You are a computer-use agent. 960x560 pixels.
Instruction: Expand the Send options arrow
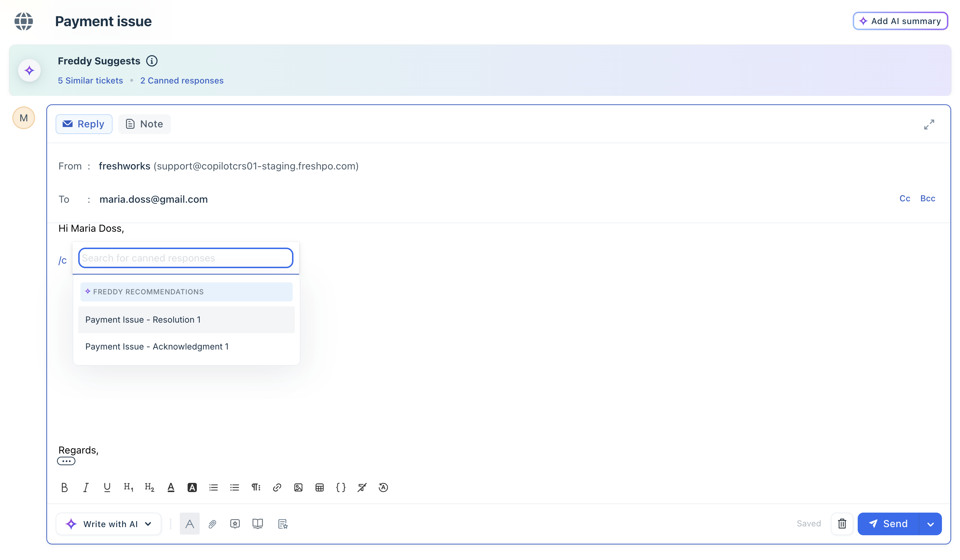click(930, 524)
